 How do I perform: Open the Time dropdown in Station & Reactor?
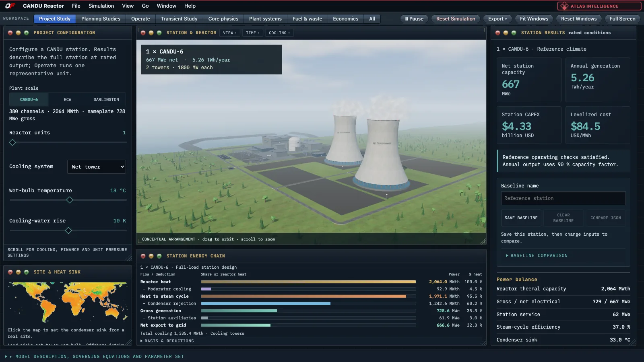tap(253, 33)
